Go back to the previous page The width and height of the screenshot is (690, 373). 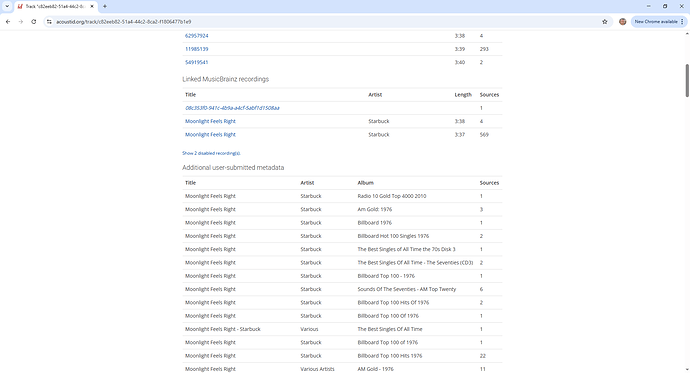(x=8, y=22)
